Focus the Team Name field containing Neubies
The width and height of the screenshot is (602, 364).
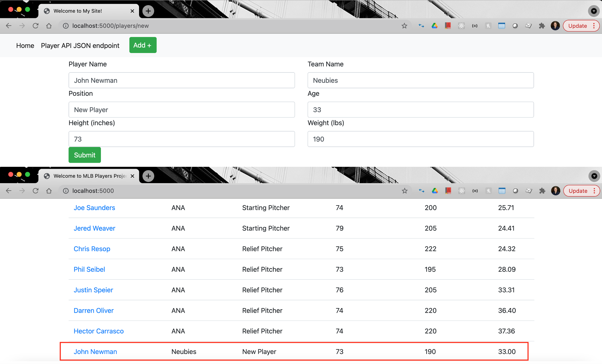click(420, 81)
